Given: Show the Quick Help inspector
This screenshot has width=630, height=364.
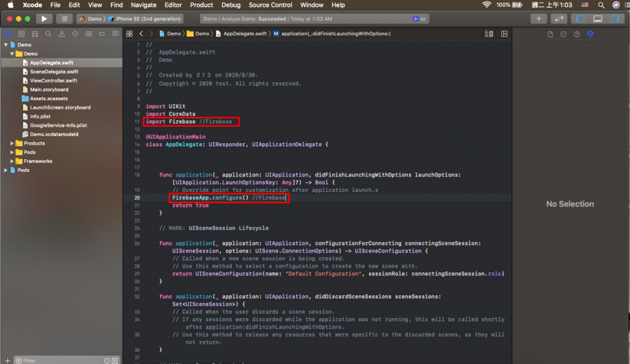Looking at the screenshot, I should (576, 34).
